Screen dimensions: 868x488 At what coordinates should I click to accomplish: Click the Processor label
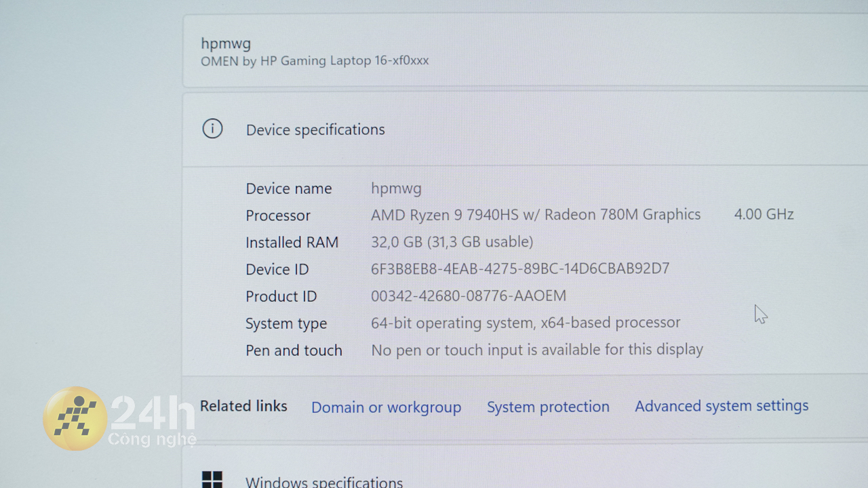pos(278,216)
